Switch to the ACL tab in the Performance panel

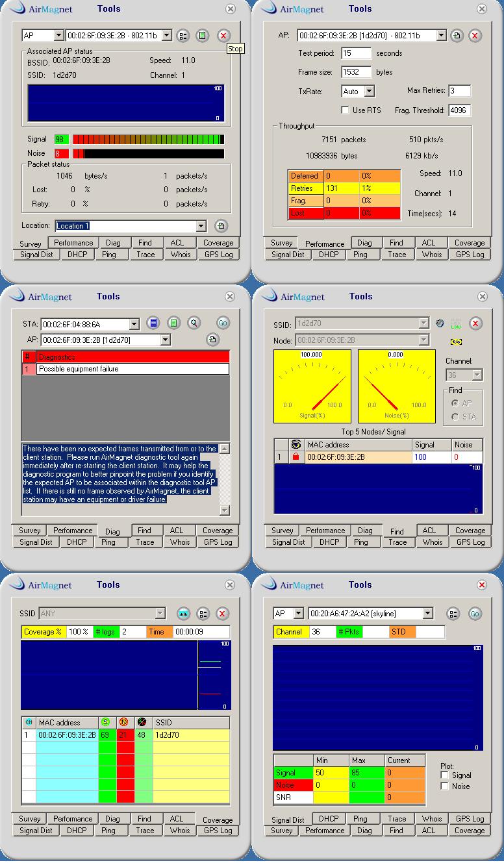pyautogui.click(x=429, y=243)
